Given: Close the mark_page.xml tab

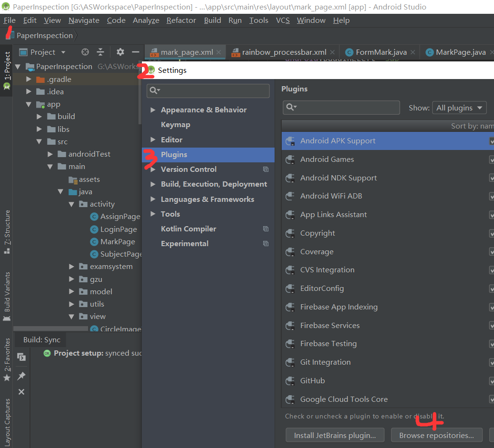Looking at the screenshot, I should pyautogui.click(x=218, y=52).
